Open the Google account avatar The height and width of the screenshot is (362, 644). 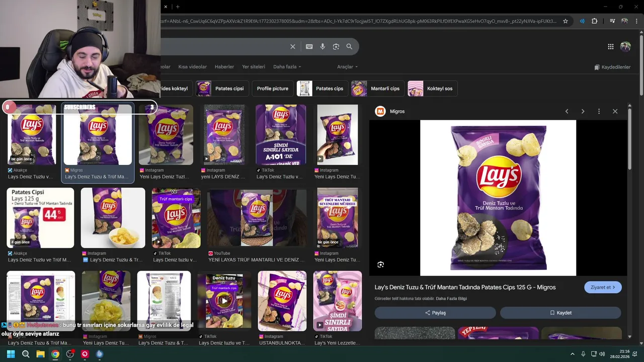coord(625,47)
